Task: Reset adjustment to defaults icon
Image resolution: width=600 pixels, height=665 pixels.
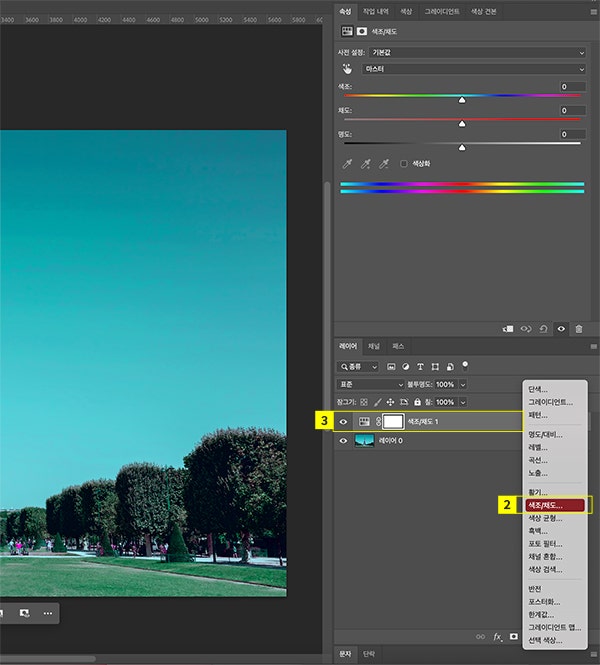Action: pos(543,328)
